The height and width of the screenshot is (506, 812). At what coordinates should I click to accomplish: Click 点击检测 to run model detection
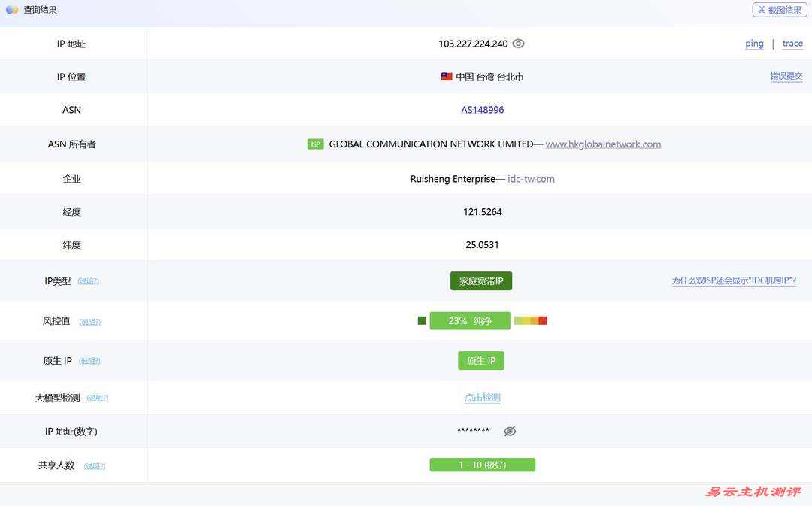pos(482,398)
